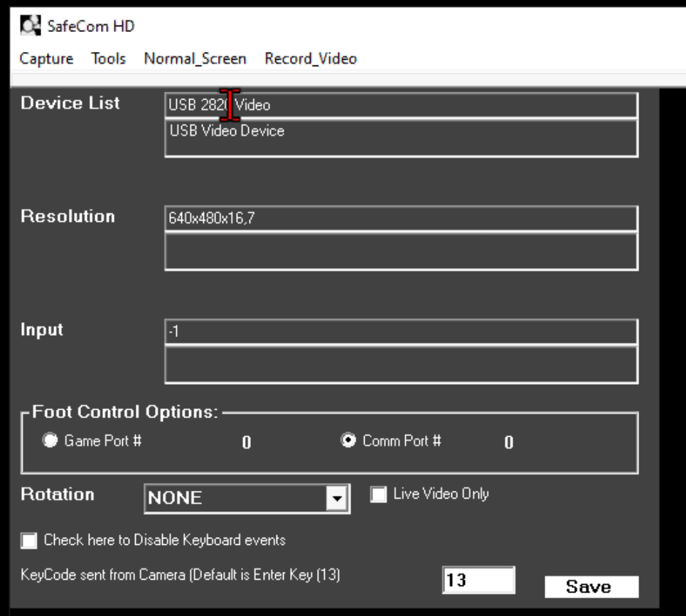Click the Device List text field

click(x=401, y=105)
